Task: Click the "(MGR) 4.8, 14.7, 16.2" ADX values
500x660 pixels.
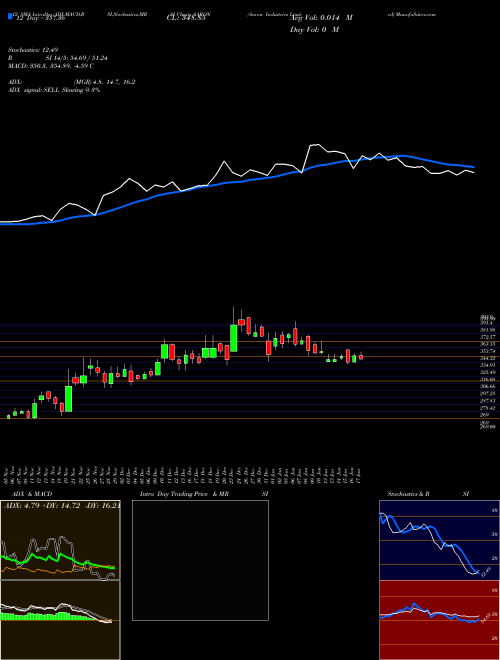Action: (x=104, y=82)
